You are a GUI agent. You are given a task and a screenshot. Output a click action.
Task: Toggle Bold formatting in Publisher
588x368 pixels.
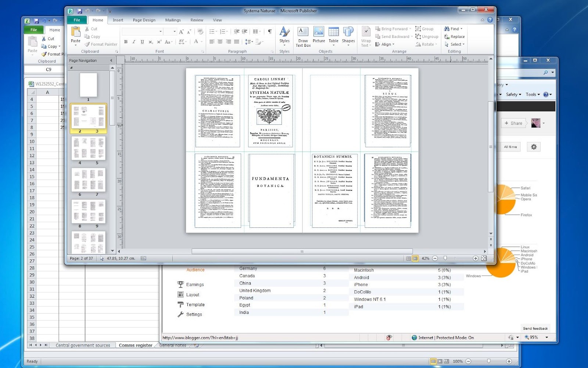(126, 42)
